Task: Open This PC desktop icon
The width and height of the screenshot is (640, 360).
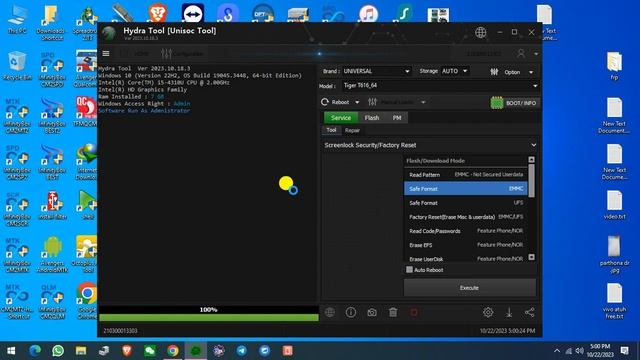Action: pyautogui.click(x=17, y=20)
